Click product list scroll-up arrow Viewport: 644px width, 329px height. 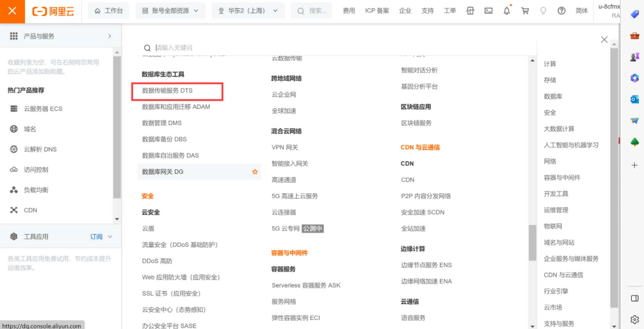pyautogui.click(x=532, y=60)
